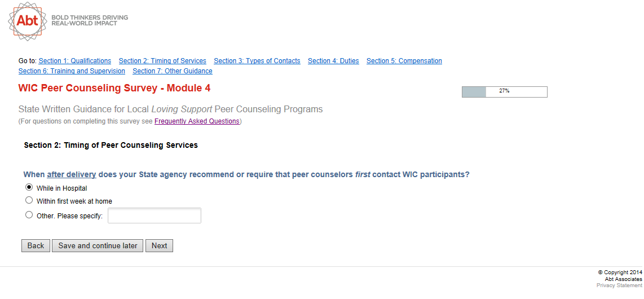Go to Section 6: Training and Supervision
The height and width of the screenshot is (299, 644).
click(x=72, y=71)
